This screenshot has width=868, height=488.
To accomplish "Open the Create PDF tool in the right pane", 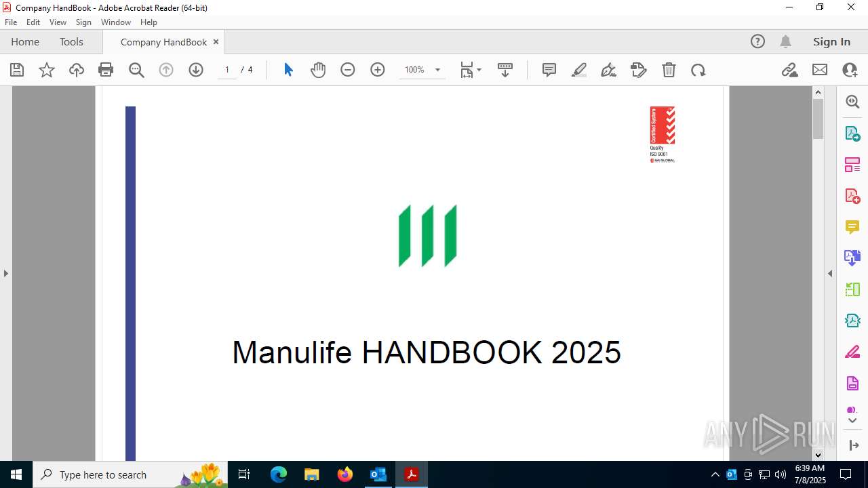I will [x=852, y=196].
